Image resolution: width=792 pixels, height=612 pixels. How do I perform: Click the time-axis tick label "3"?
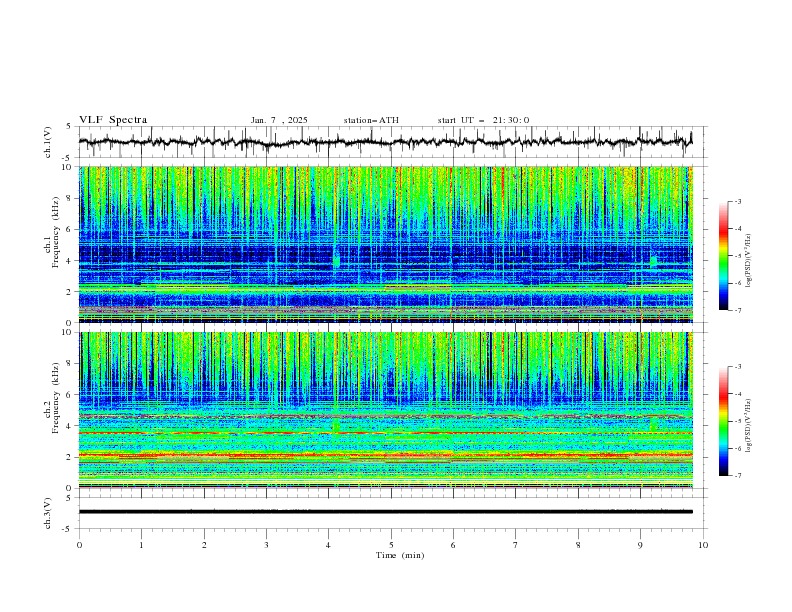tap(266, 545)
